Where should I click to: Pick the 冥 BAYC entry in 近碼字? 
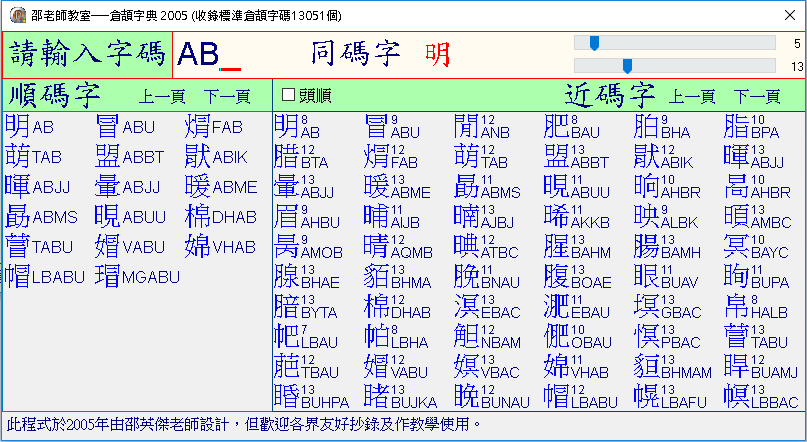(x=756, y=246)
